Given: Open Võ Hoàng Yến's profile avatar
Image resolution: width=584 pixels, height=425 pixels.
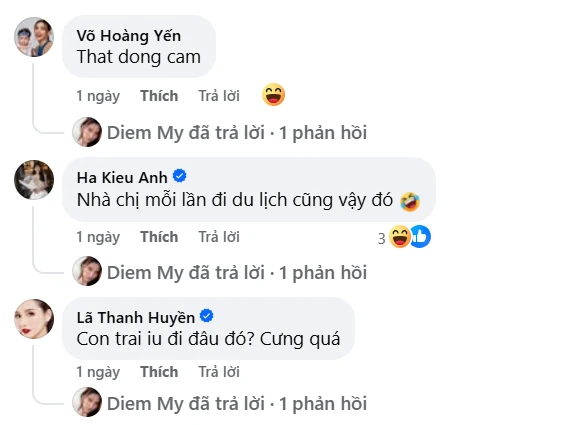Looking at the screenshot, I should 34,37.
